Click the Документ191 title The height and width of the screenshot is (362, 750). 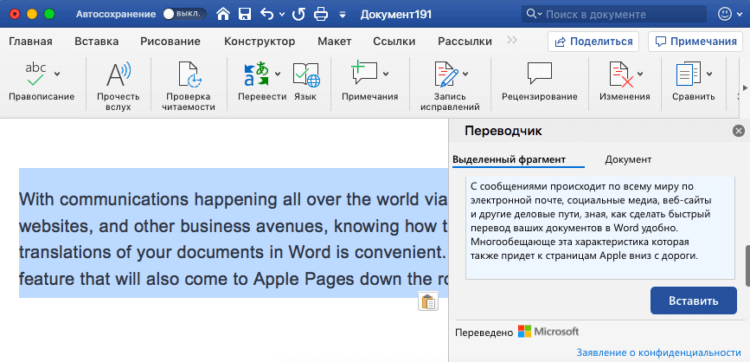click(396, 15)
